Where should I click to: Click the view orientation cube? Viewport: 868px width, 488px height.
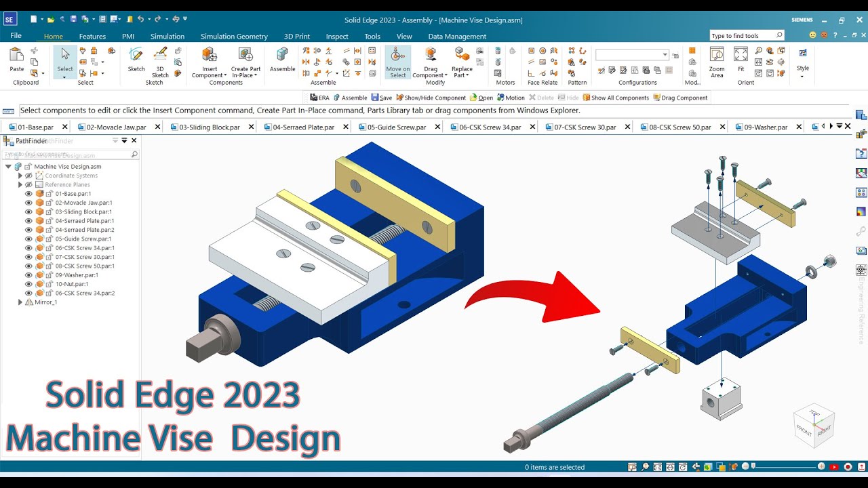click(814, 427)
